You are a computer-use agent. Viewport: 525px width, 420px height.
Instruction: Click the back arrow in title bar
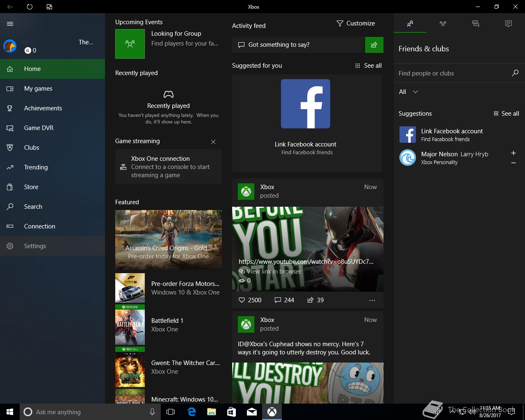[x=10, y=7]
